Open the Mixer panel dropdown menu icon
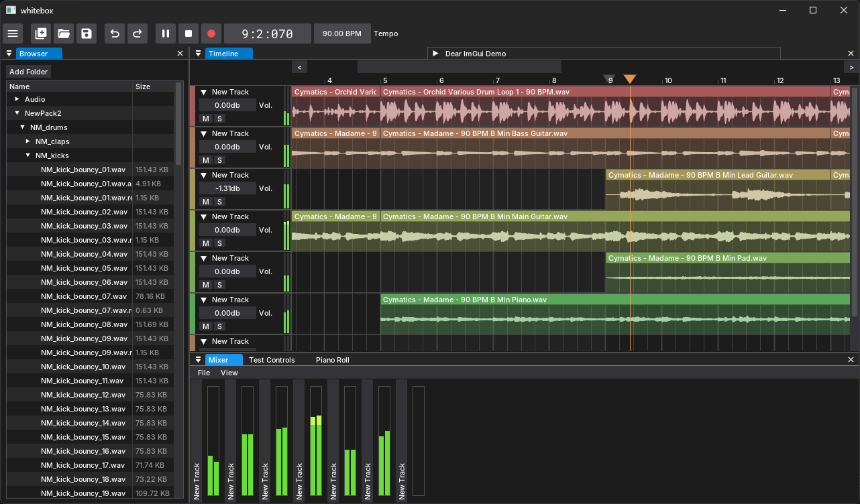The image size is (860, 504). click(x=199, y=360)
